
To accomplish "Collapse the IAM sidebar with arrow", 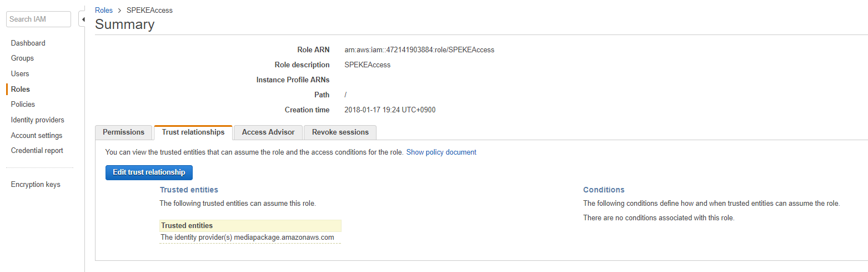I will 83,19.
